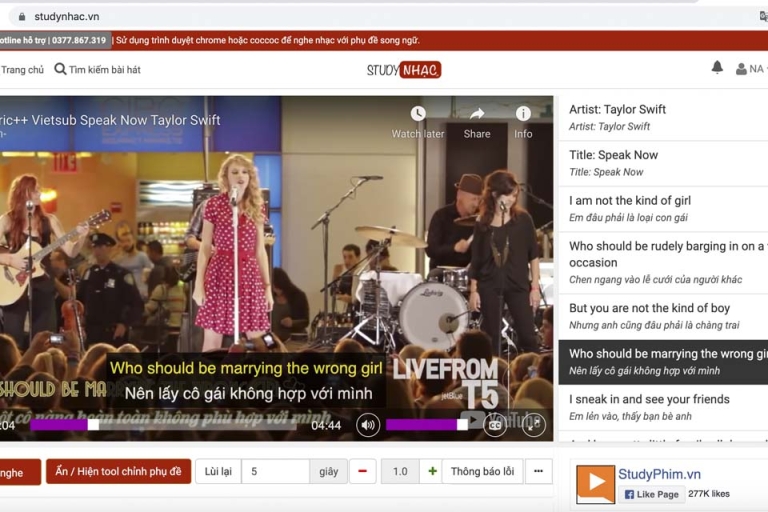Toggle fullscreen video mode
Image resolution: width=768 pixels, height=512 pixels.
tap(534, 425)
